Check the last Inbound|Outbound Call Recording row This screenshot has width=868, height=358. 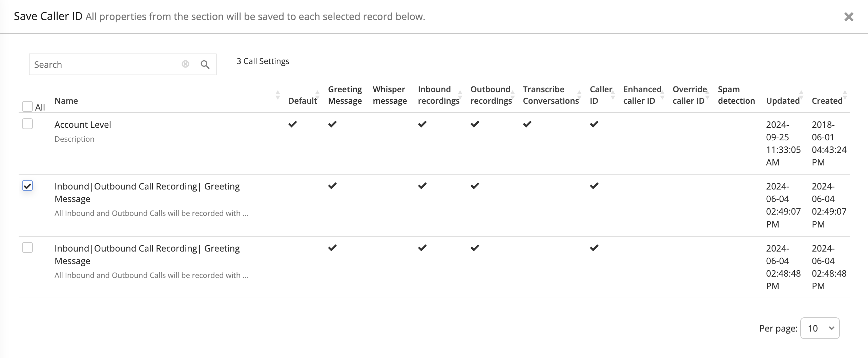27,247
